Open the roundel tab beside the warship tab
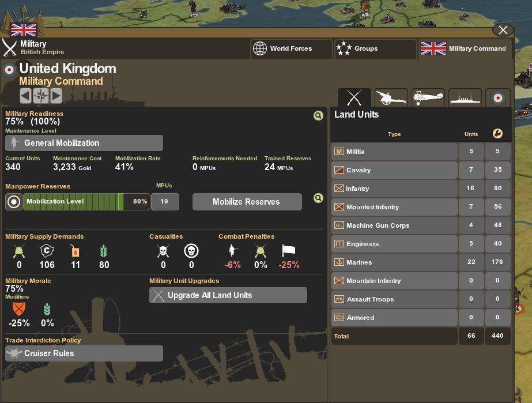This screenshot has width=532, height=403. click(498, 98)
